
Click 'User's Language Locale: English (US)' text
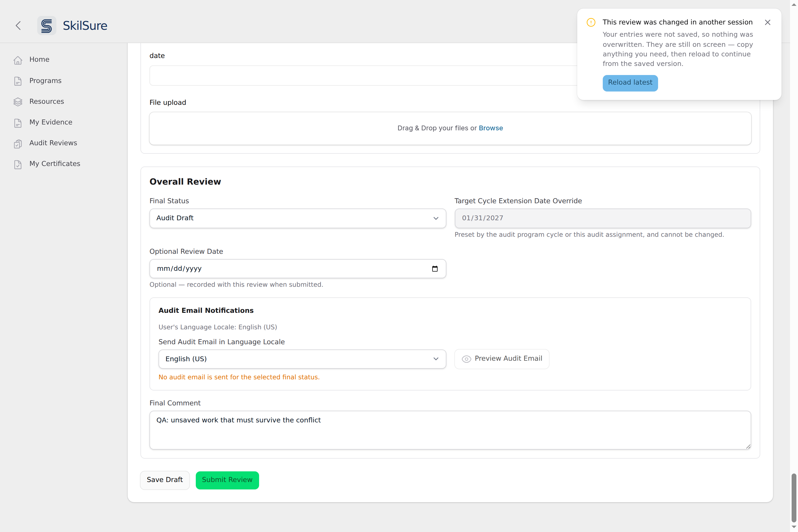coord(218,327)
